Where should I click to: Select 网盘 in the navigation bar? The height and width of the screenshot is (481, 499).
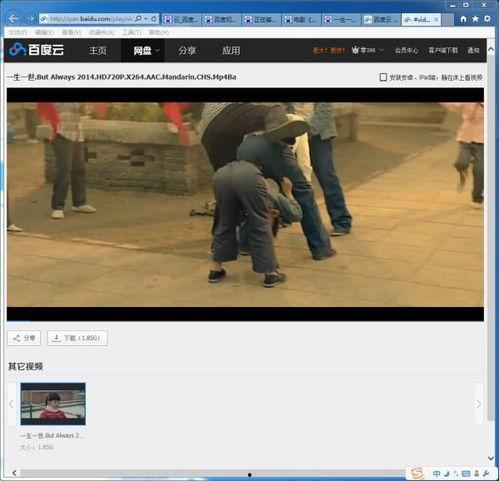[143, 50]
